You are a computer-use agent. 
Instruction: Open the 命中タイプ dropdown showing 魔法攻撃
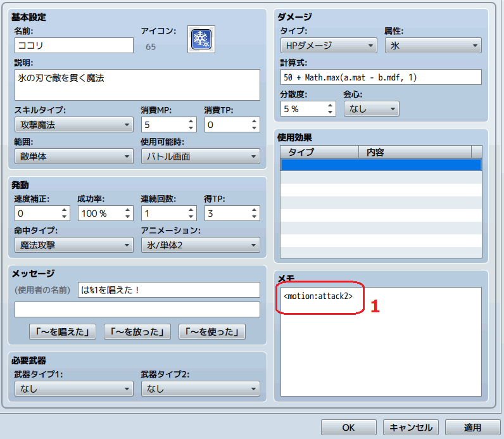pos(74,245)
